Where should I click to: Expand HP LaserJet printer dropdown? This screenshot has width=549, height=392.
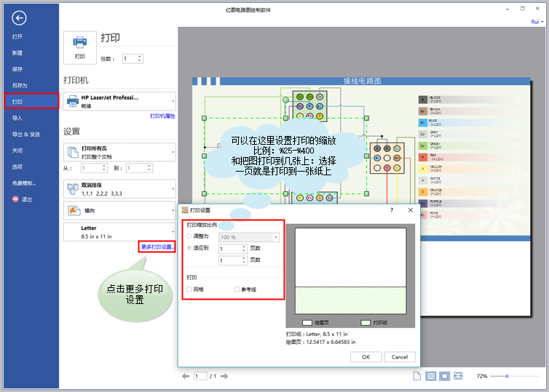119,101
